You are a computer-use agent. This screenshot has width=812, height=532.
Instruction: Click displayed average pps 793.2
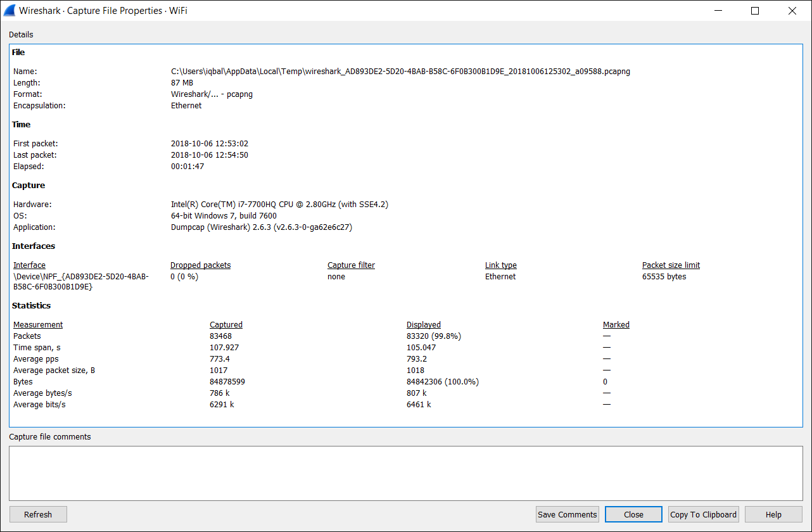click(417, 359)
